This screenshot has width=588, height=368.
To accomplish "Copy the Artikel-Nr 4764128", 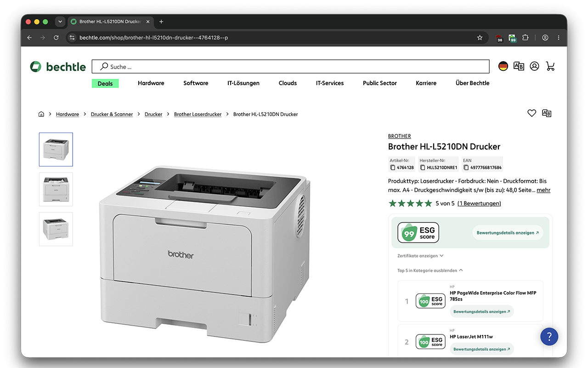I will pyautogui.click(x=393, y=167).
